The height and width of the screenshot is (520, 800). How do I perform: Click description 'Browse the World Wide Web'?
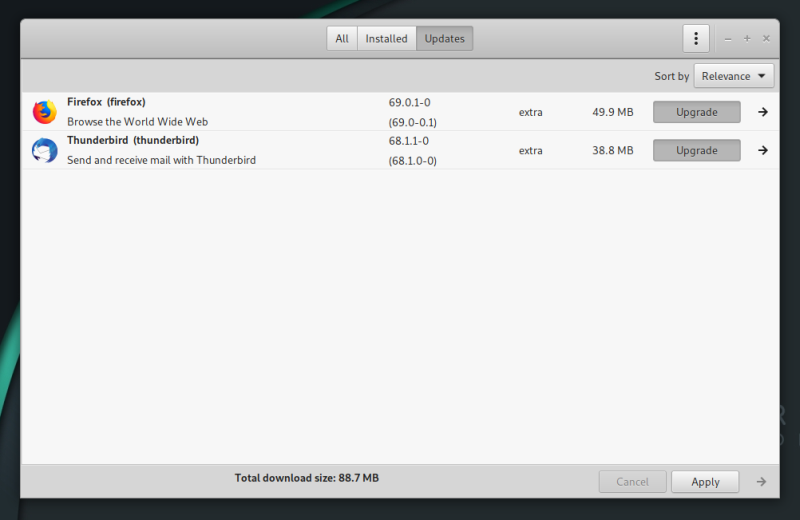tap(137, 122)
